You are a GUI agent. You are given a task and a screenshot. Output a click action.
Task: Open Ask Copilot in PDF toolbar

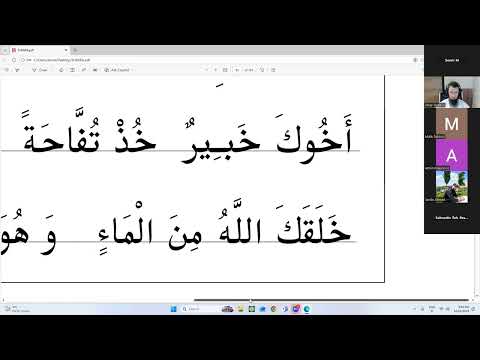point(117,70)
